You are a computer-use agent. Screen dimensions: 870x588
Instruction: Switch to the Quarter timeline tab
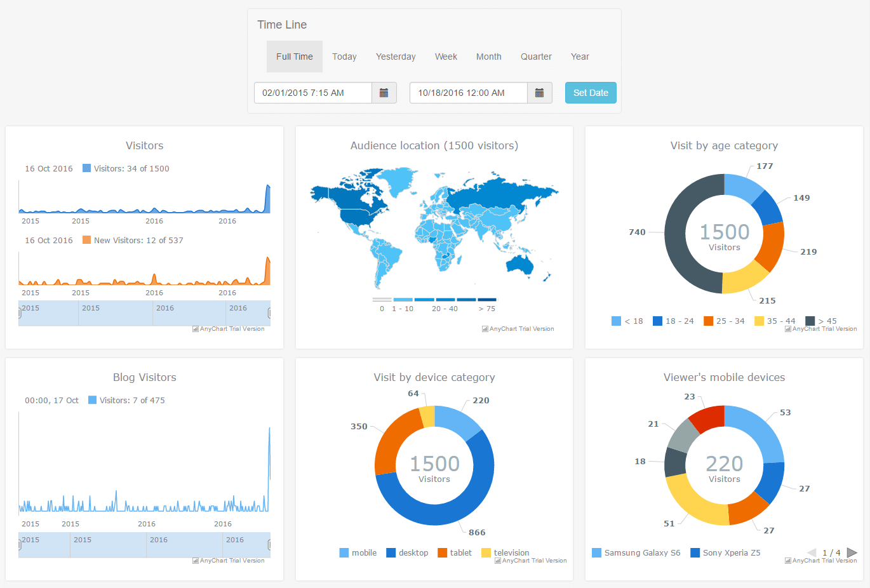535,57
